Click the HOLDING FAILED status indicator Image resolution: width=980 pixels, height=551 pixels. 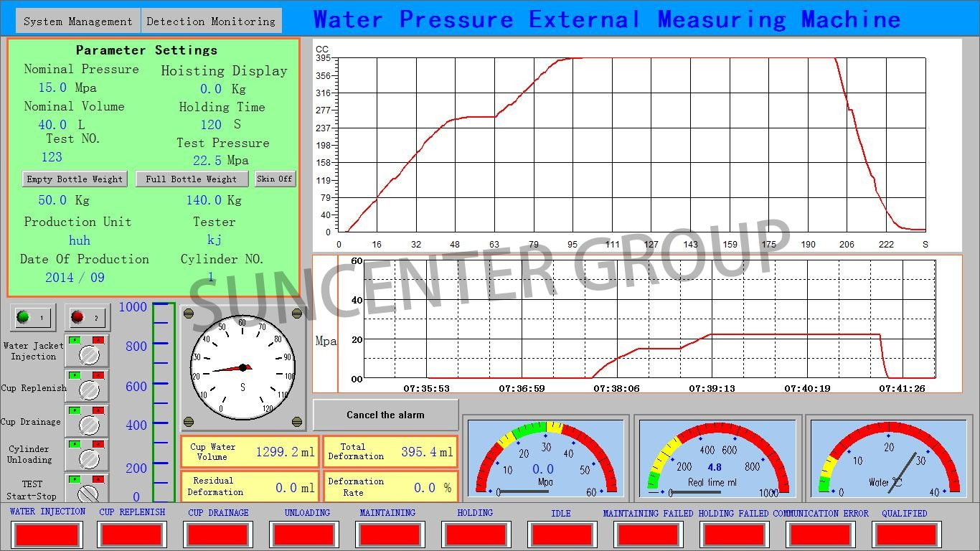(734, 534)
